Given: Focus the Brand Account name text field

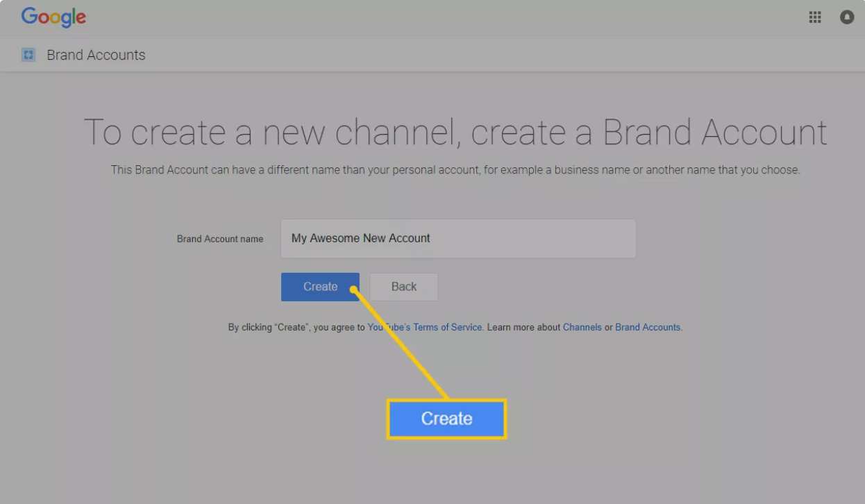Looking at the screenshot, I should (458, 239).
